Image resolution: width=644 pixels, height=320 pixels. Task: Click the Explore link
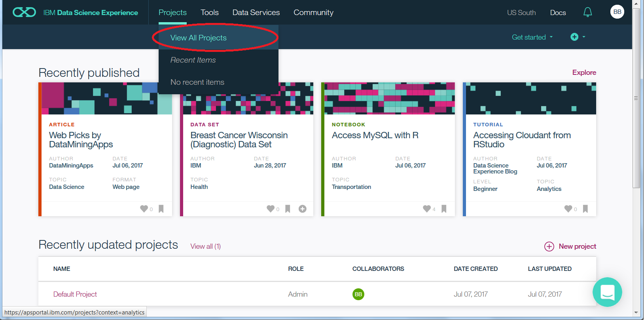point(584,72)
